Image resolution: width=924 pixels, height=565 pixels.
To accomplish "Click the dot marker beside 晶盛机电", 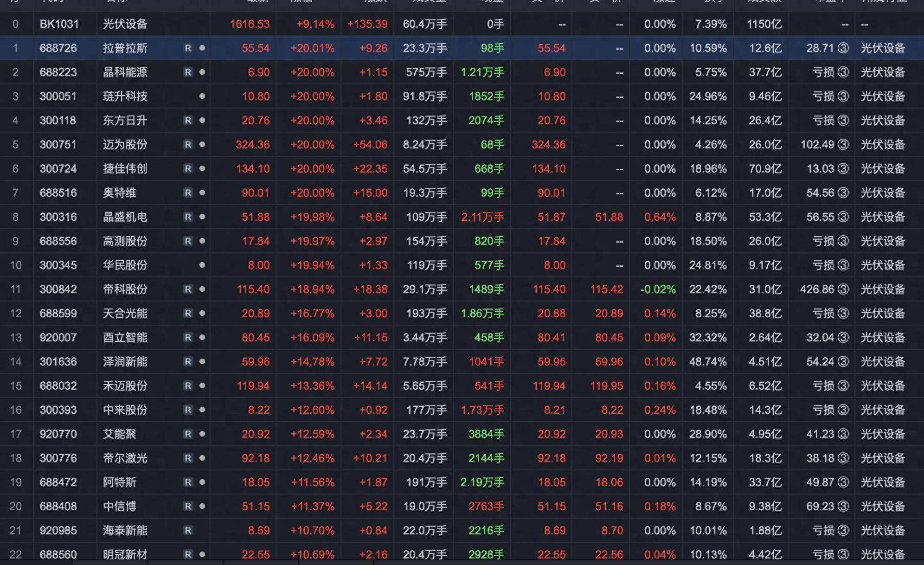I will coord(202,217).
